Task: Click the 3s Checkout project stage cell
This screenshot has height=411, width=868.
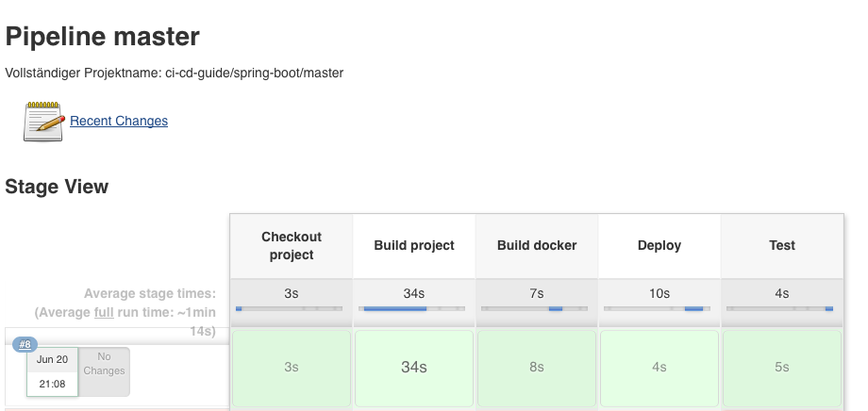Action: pos(292,368)
